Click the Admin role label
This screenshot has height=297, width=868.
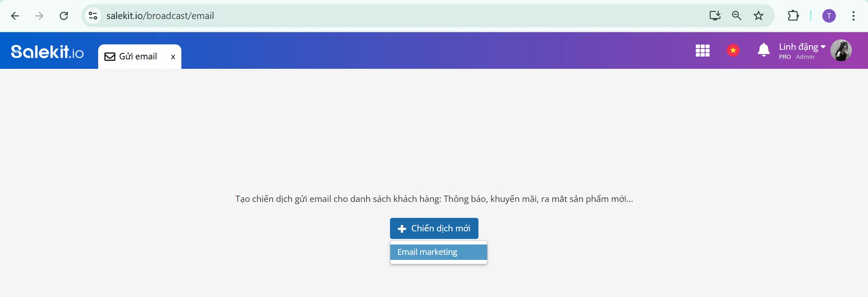[x=805, y=57]
